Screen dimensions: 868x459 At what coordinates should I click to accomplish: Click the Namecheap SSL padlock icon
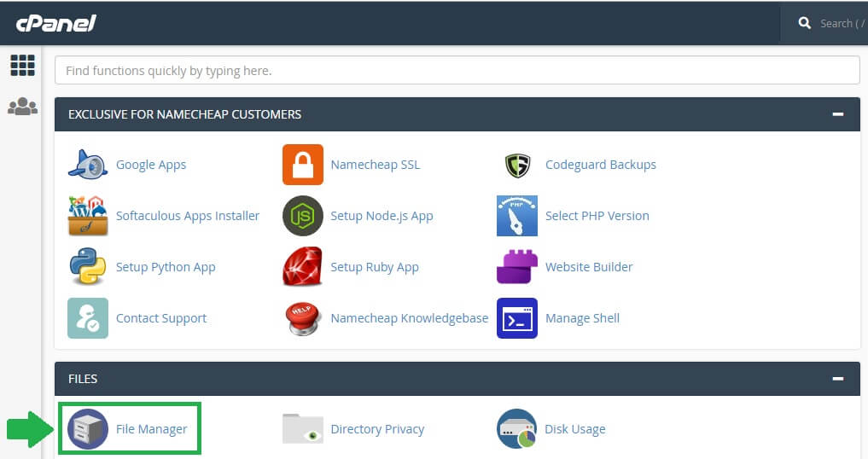pos(303,165)
